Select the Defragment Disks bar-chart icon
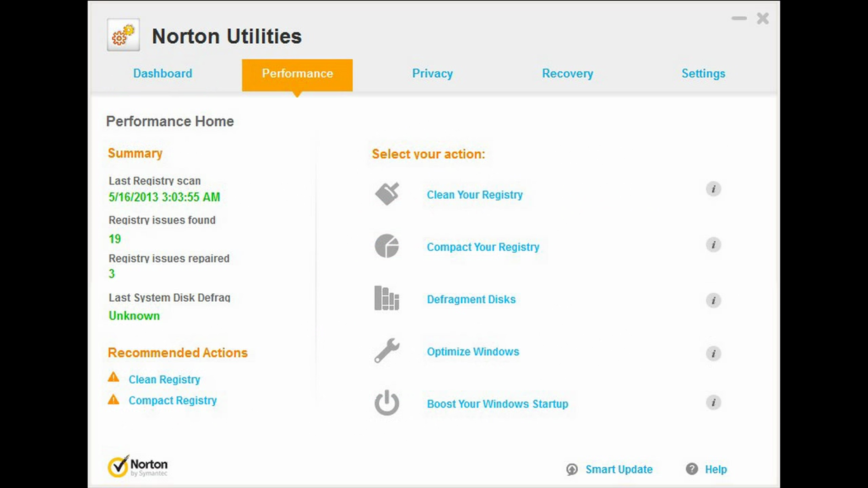Viewport: 868px width, 488px height. point(387,299)
